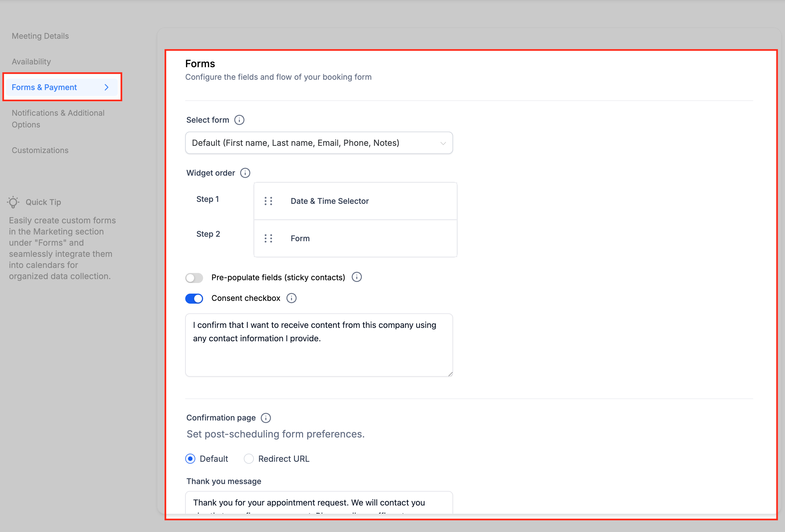
Task: Click the info icon next to Consent checkbox
Action: 291,298
